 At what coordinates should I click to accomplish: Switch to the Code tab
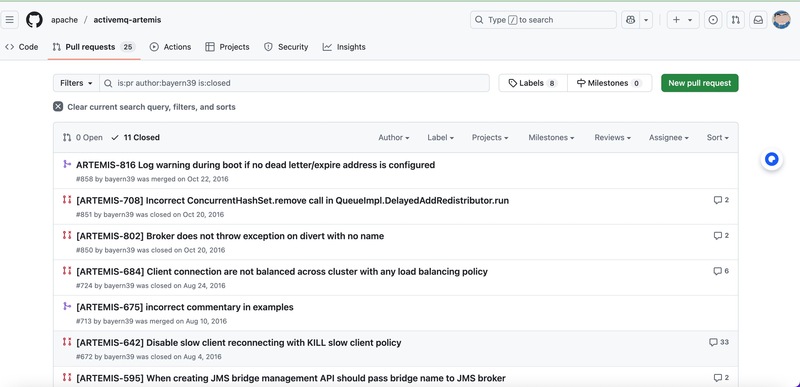22,47
